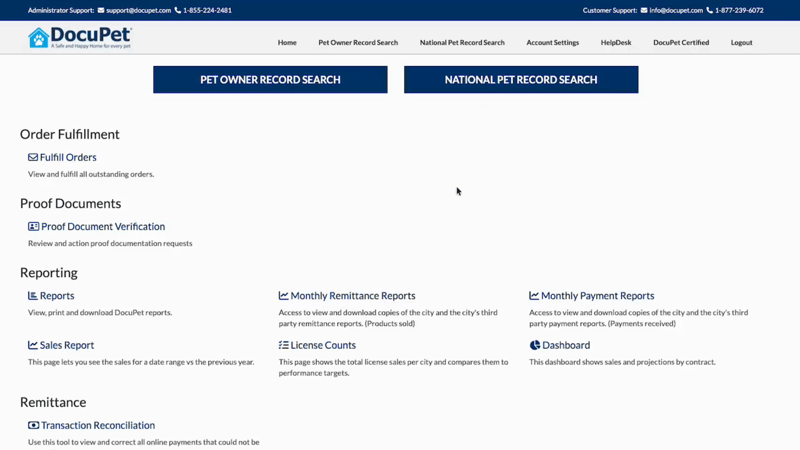Open Transaction Reconciliation link

coord(98,425)
